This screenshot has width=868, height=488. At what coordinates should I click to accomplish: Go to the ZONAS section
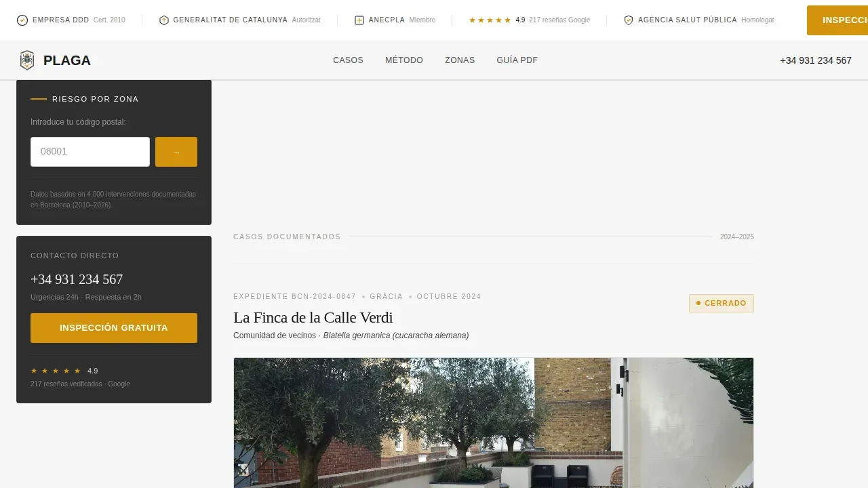click(460, 60)
